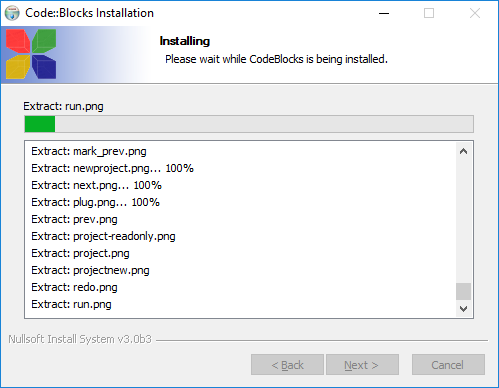Screen dimensions: 499x388
Task: Select the 'Extract: mark_prev.png' log line
Action: 89,151
